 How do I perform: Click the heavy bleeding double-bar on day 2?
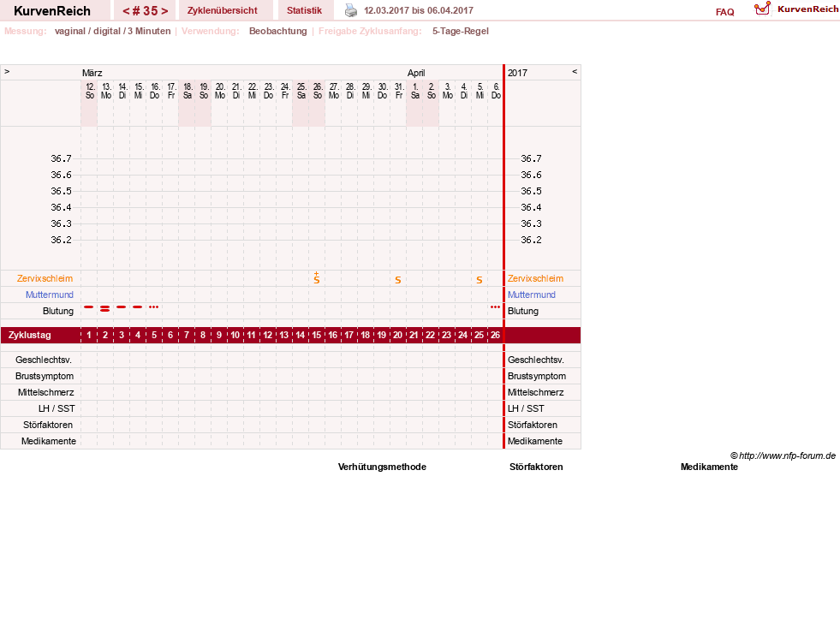(105, 308)
